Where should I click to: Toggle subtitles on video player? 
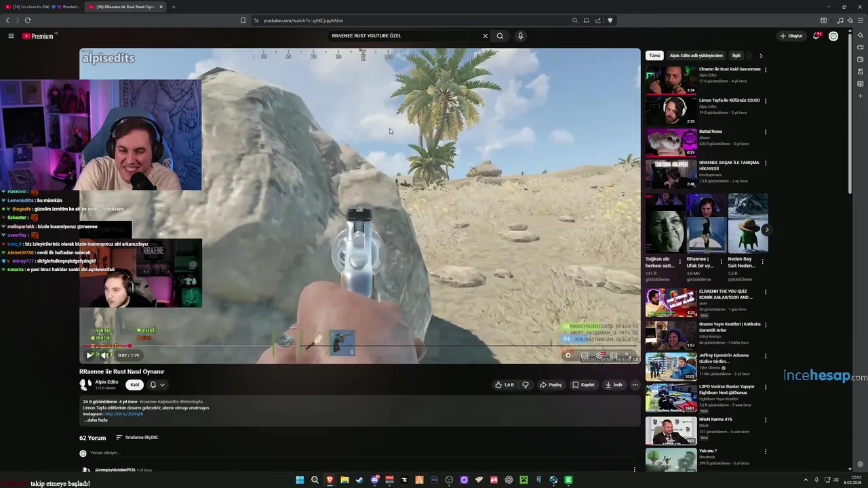(585, 355)
